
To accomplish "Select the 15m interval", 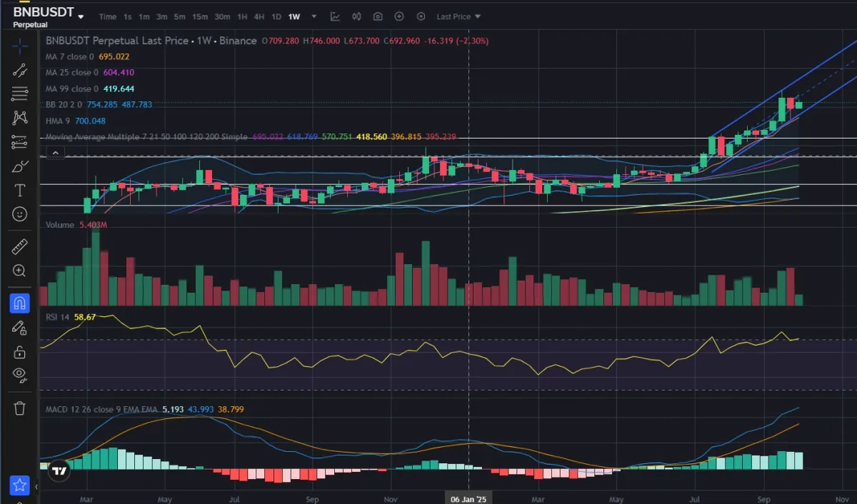I will [x=200, y=16].
